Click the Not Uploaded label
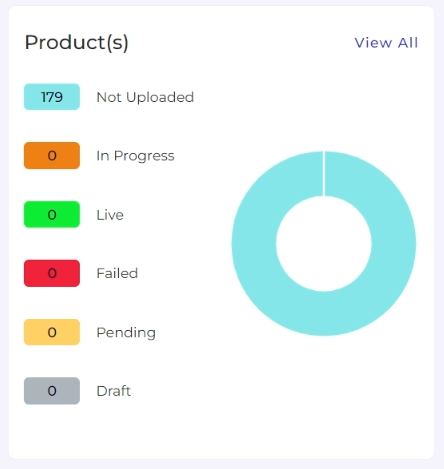This screenshot has width=444, height=469. (x=145, y=97)
